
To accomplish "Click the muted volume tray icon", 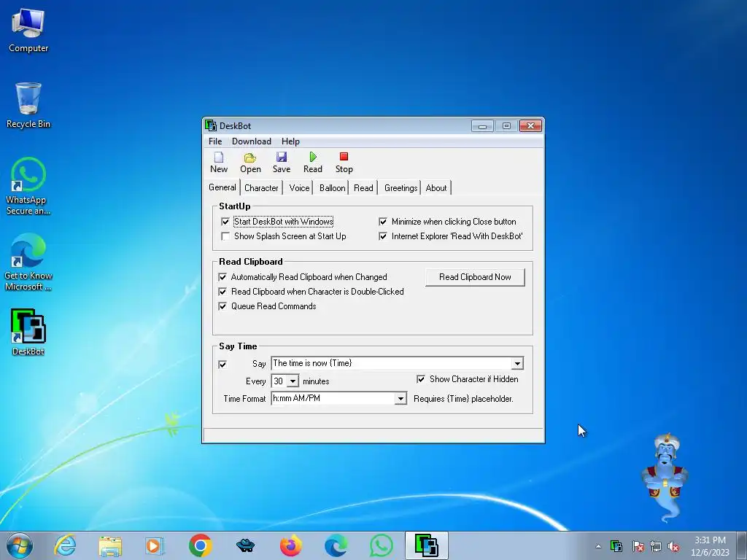I will (673, 546).
